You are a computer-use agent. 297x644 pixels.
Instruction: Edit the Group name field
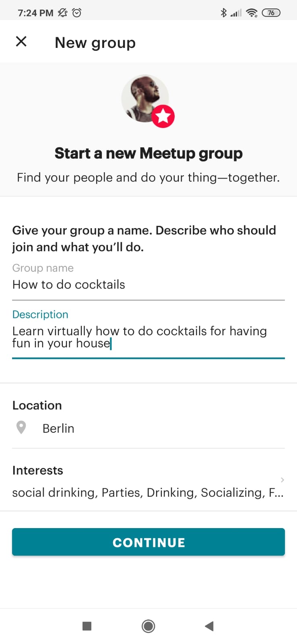pos(148,285)
